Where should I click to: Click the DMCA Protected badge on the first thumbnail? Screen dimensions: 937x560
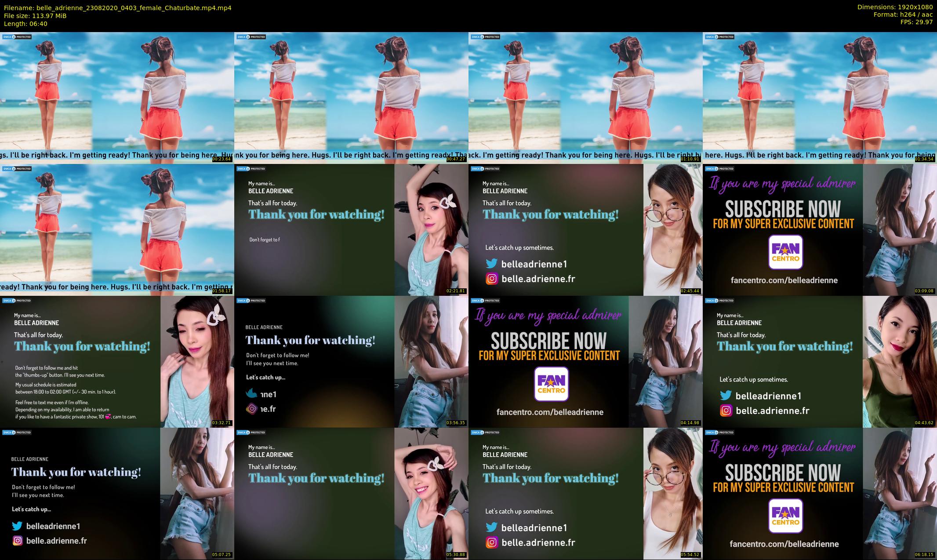17,37
